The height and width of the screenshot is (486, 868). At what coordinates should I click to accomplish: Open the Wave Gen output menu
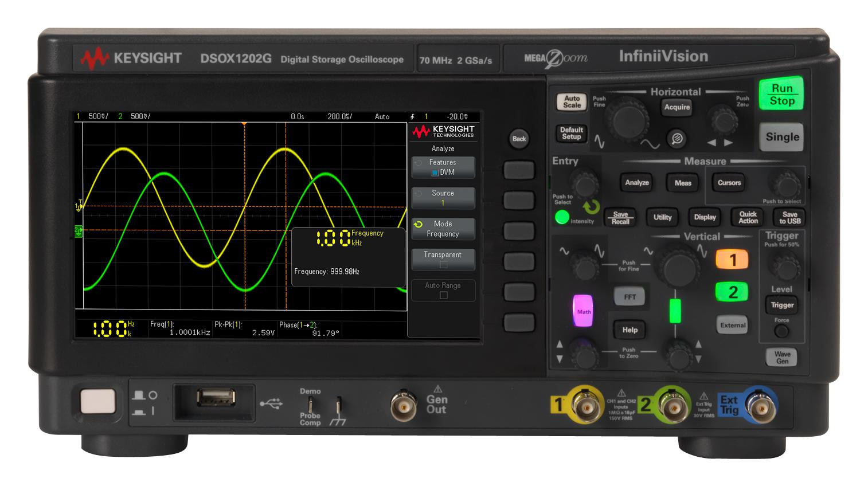(x=781, y=358)
